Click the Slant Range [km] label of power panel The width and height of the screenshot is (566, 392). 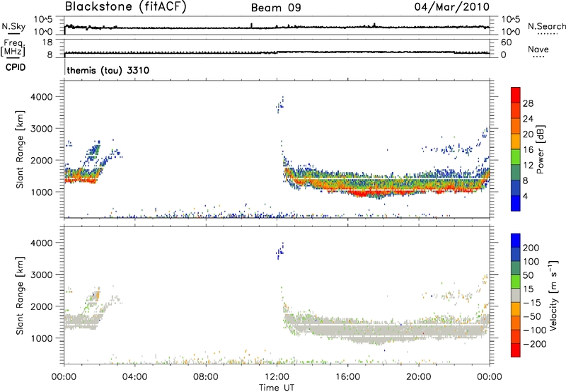pos(20,149)
